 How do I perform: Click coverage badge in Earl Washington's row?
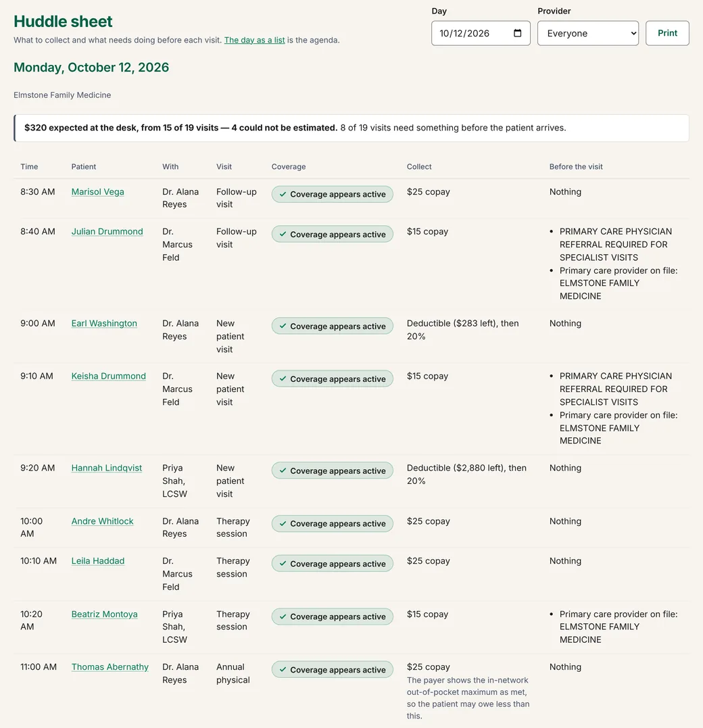(333, 326)
